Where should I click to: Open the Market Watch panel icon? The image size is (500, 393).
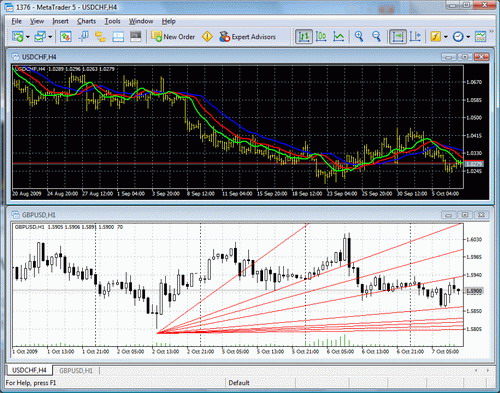(x=66, y=36)
